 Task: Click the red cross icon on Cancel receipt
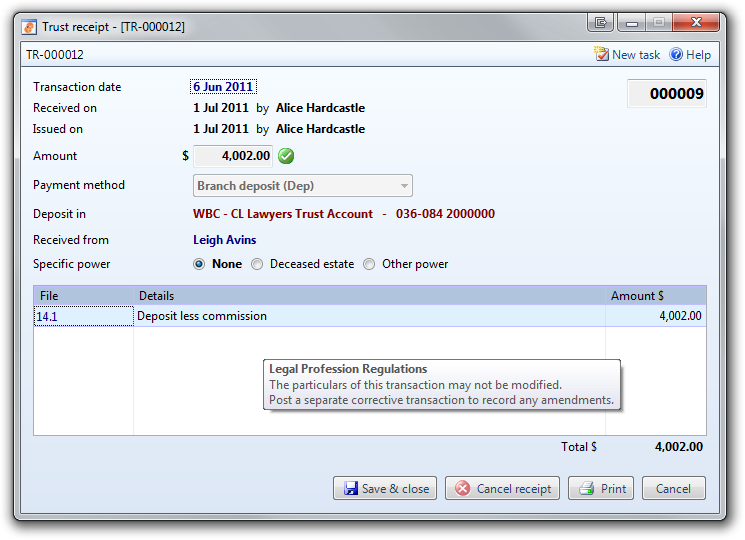(x=462, y=488)
